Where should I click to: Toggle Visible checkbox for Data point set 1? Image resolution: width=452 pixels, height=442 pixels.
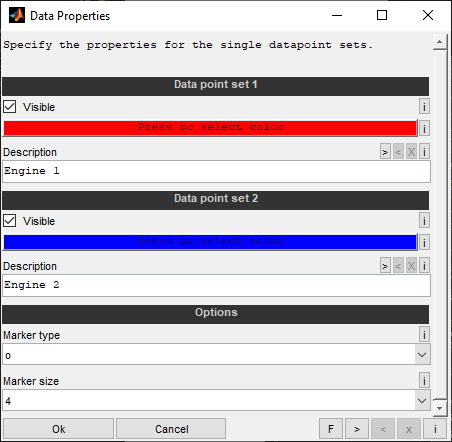(10, 107)
